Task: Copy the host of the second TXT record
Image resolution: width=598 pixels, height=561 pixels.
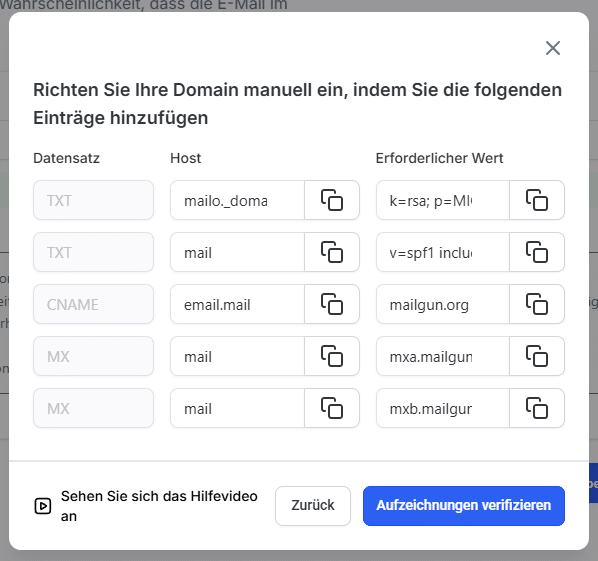Action: 332,252
